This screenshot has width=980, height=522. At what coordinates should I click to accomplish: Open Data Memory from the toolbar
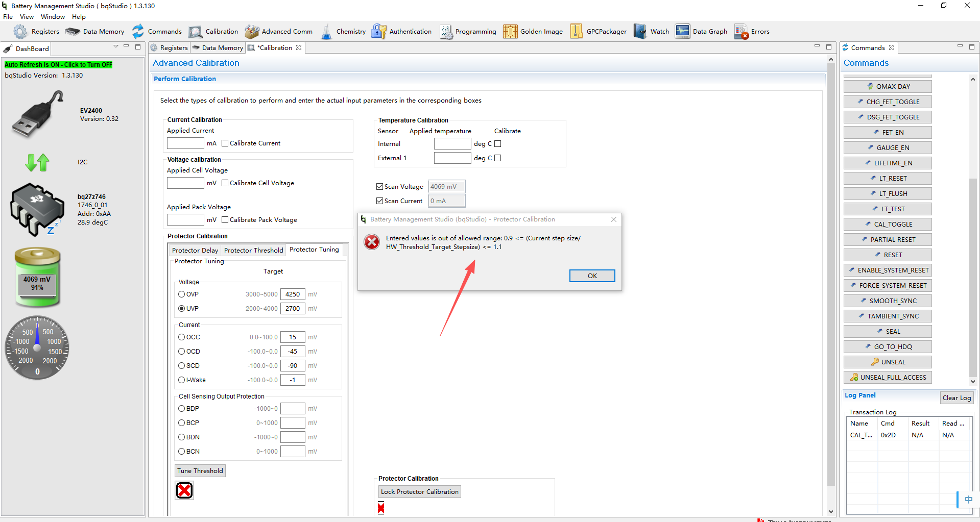point(95,32)
